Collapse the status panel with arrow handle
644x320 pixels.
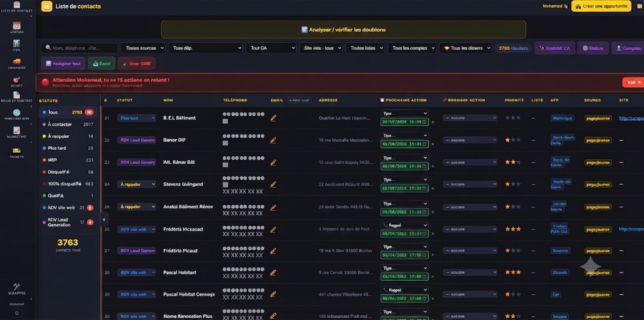click(104, 219)
